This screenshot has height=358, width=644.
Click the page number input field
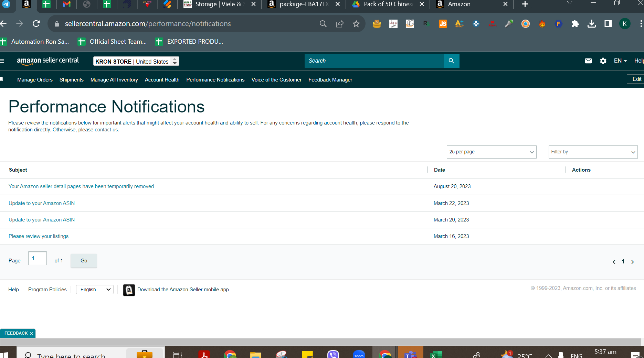37,258
